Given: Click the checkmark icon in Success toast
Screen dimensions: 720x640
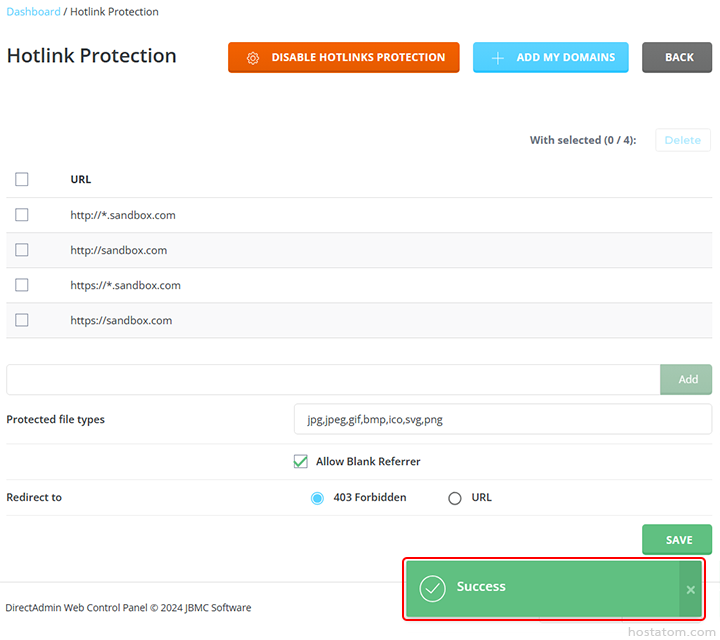Looking at the screenshot, I should coord(432,588).
